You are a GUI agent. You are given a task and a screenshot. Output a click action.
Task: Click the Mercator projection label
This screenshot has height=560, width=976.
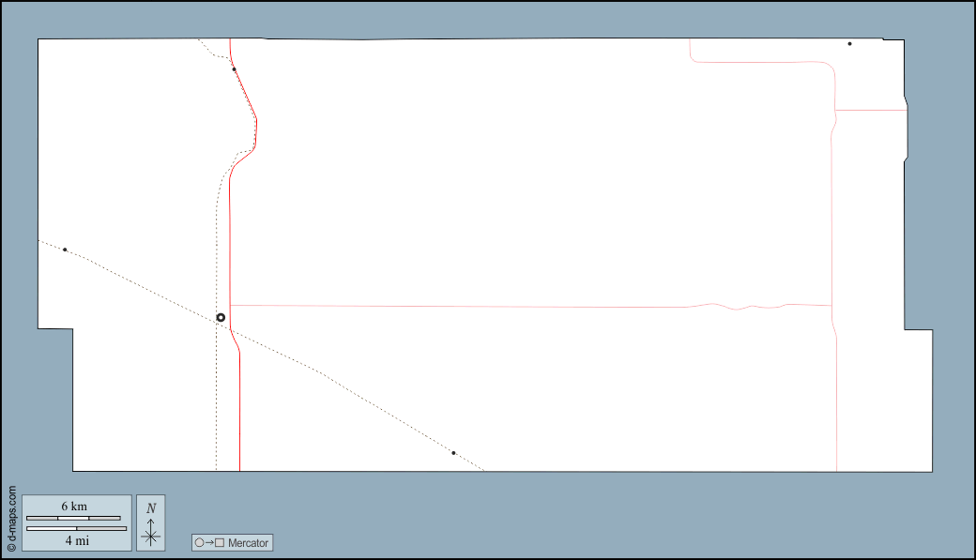click(248, 543)
